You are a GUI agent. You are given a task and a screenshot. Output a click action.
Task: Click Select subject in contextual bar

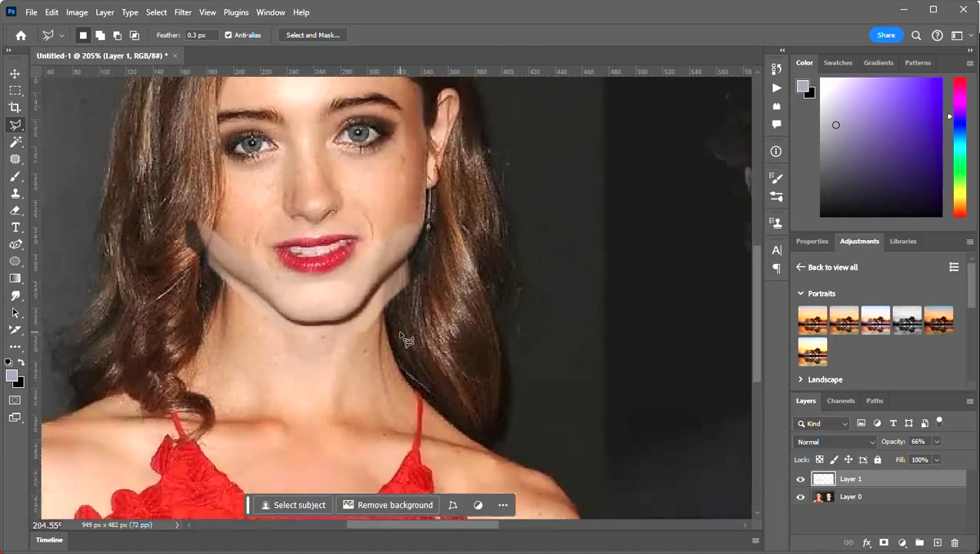click(x=292, y=506)
